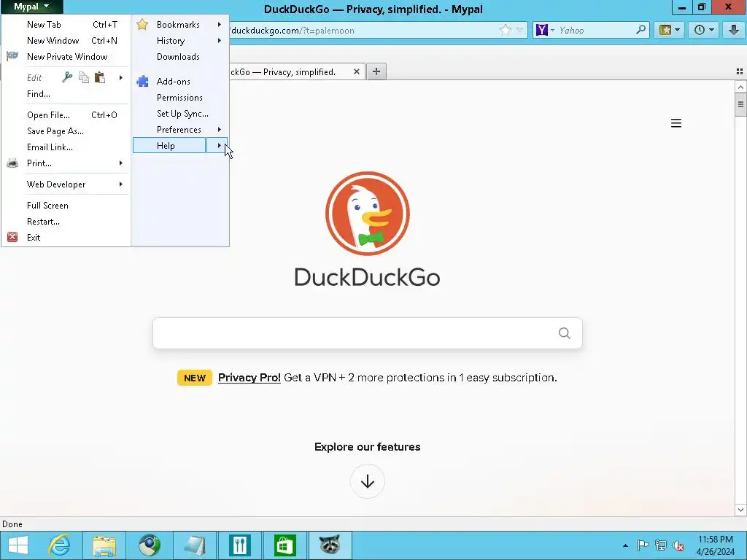Click the red Exit X icon
747x560 pixels.
(x=12, y=237)
